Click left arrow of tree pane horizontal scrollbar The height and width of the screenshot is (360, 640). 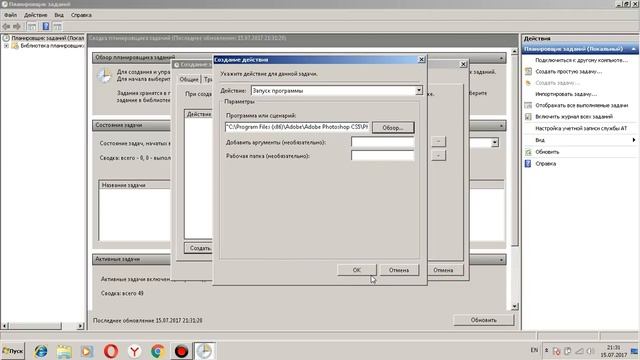pos(5,326)
